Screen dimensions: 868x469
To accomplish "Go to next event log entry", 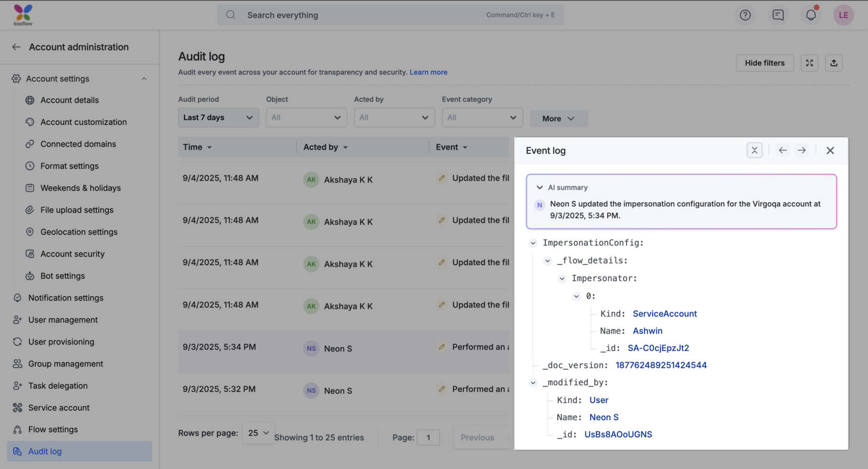I will pyautogui.click(x=801, y=150).
